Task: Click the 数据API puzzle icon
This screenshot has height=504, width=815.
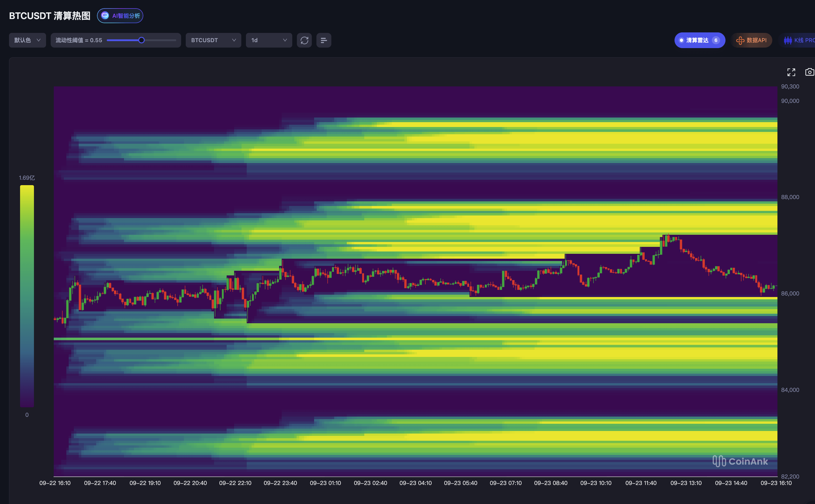Action: (740, 40)
